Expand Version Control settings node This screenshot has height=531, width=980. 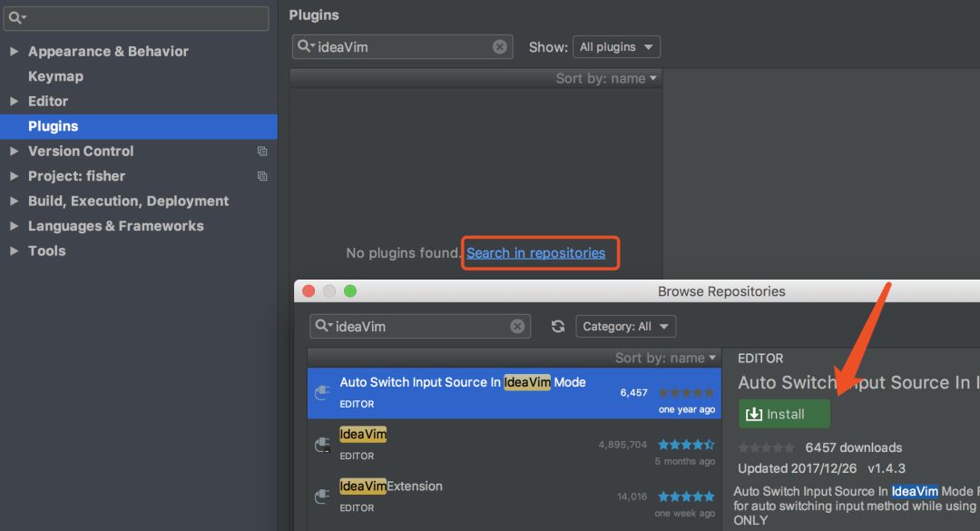click(x=14, y=152)
